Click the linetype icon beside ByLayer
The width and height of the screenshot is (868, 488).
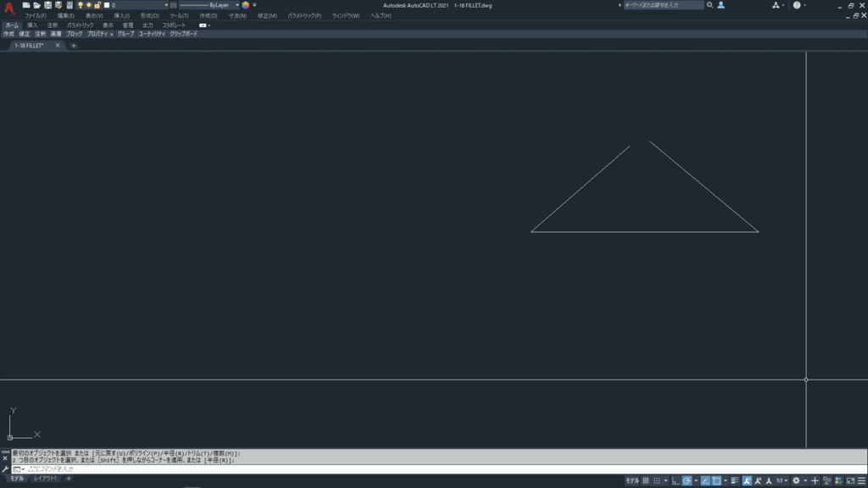point(173,5)
